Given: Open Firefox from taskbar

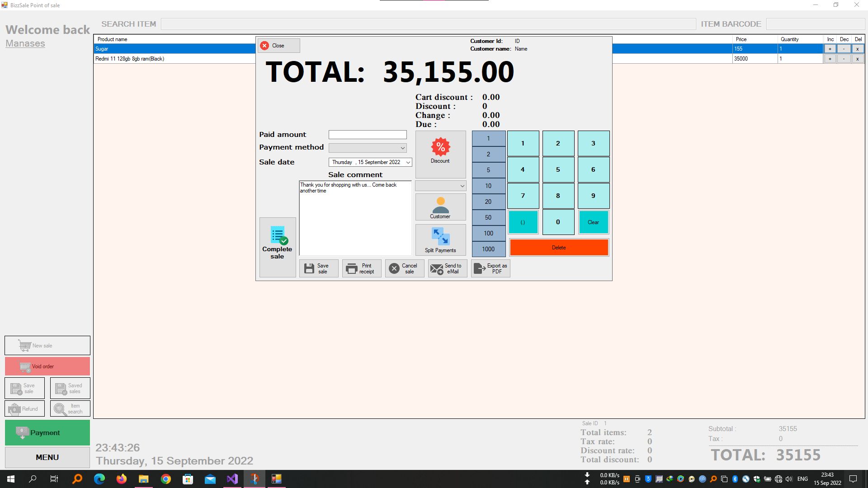Looking at the screenshot, I should coord(122,479).
